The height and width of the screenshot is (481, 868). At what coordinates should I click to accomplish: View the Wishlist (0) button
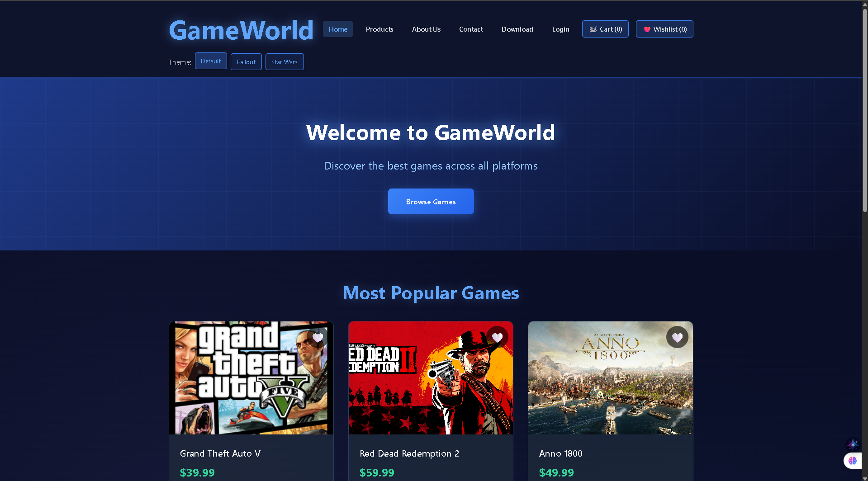pos(664,29)
